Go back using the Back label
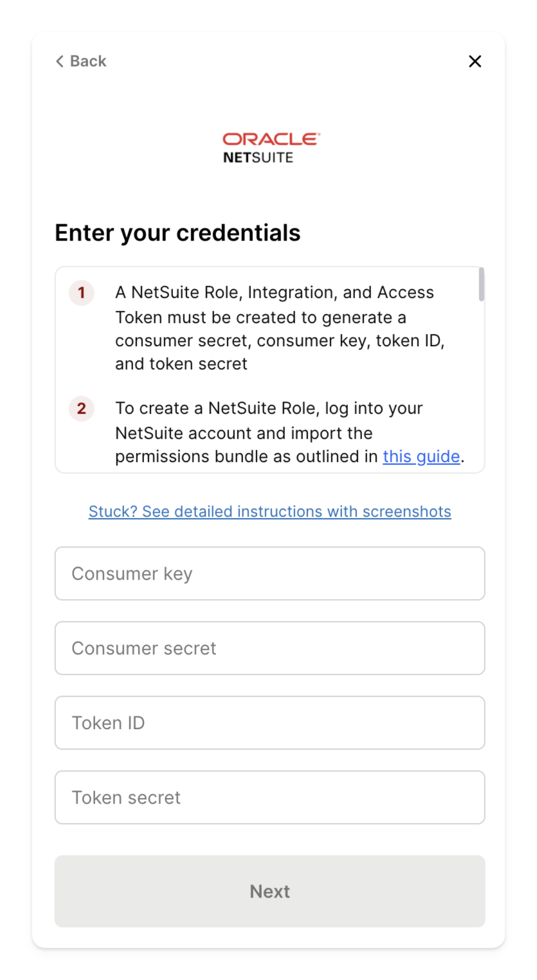537x980 pixels. pyautogui.click(x=88, y=61)
